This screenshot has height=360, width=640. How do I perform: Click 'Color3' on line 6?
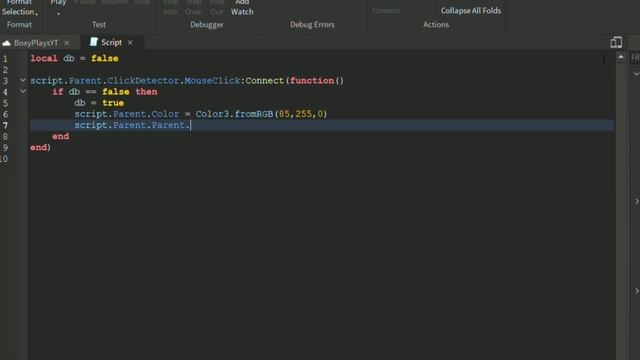click(212, 114)
